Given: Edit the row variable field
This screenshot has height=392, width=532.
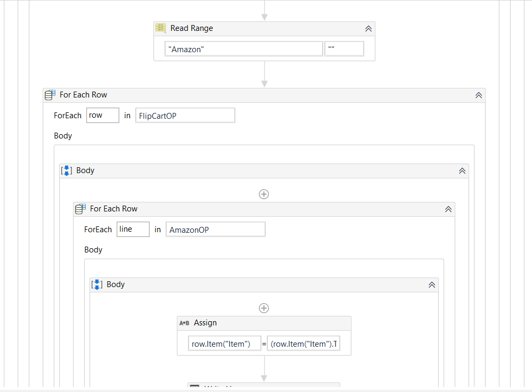Looking at the screenshot, I should click(x=103, y=116).
